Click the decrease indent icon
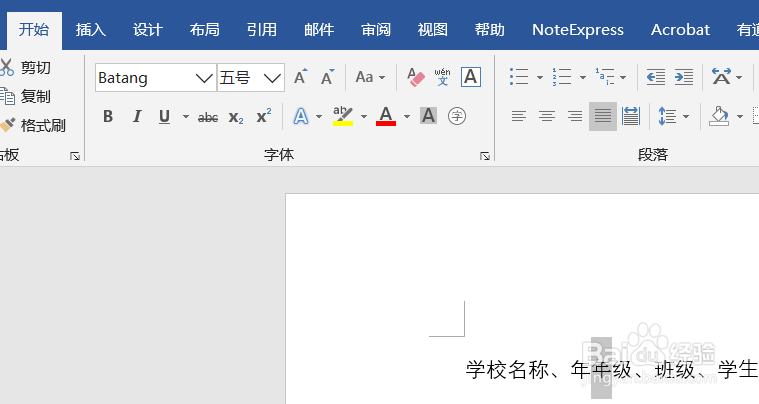 pyautogui.click(x=656, y=77)
